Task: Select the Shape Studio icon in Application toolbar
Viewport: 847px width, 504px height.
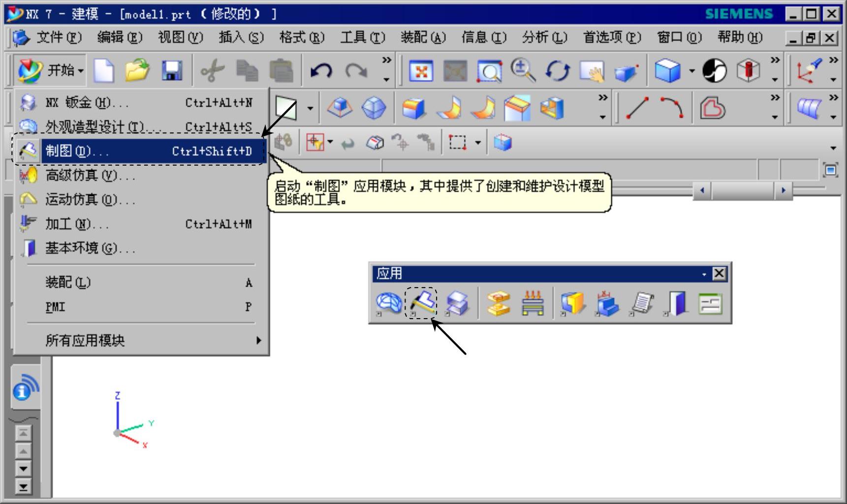Action: pos(389,303)
